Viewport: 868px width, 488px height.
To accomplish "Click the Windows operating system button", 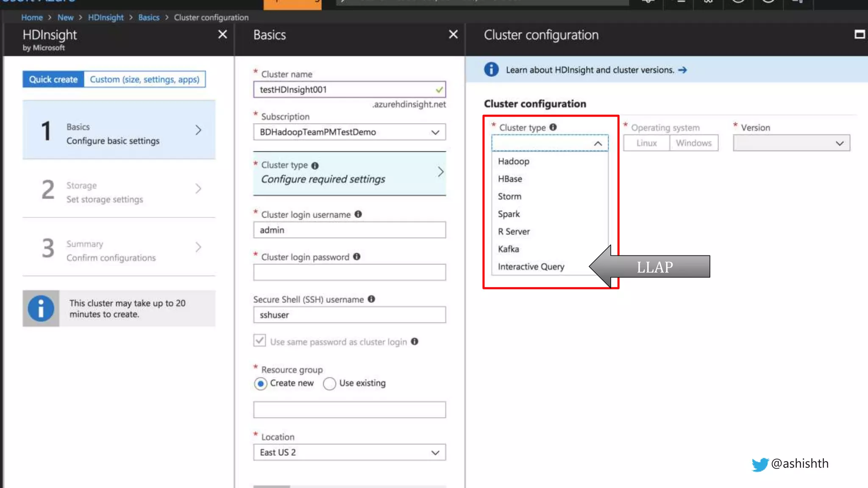I will (x=693, y=143).
